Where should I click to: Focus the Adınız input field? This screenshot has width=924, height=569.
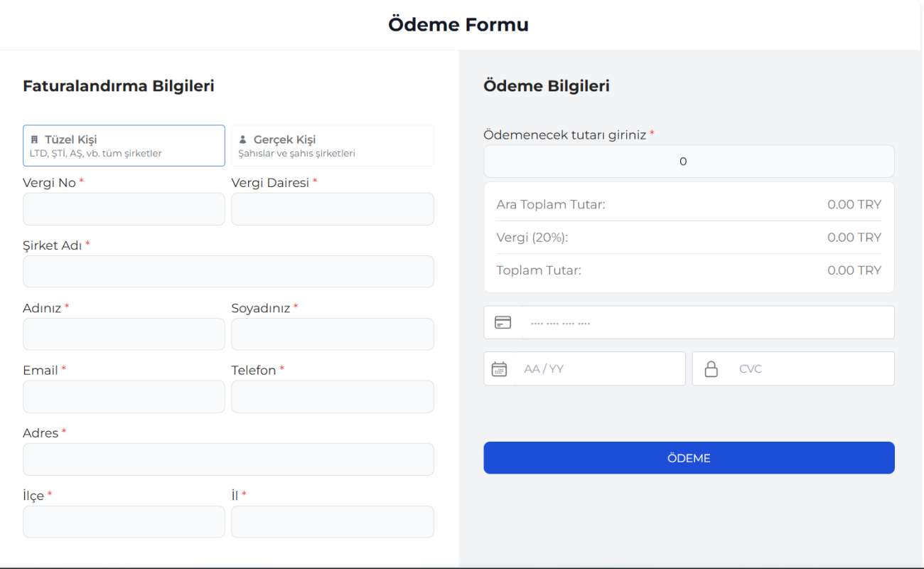click(124, 334)
